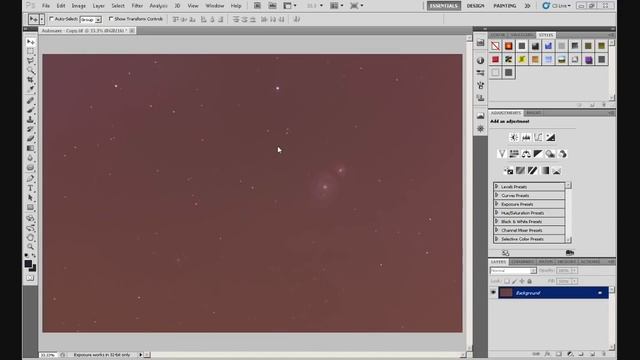Screen dimensions: 640x360
Task: Toggle Lock transparent pixels in Layers panel
Action: coord(507,281)
